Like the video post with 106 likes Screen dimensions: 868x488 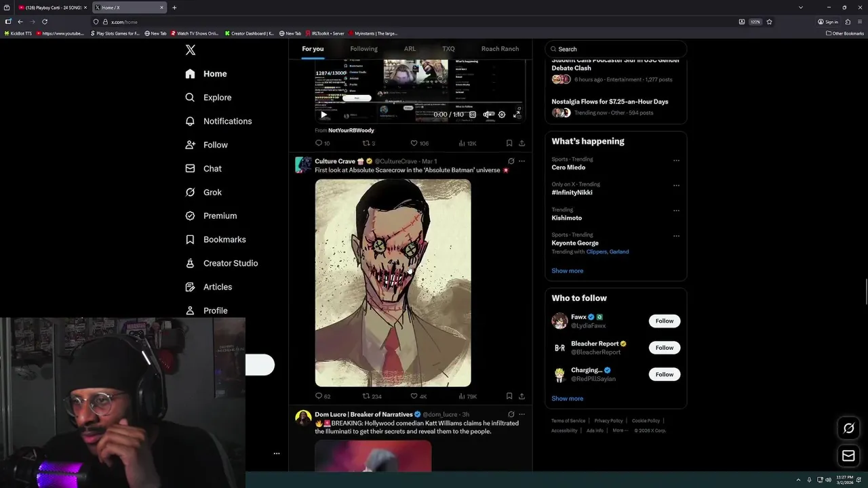tap(419, 144)
